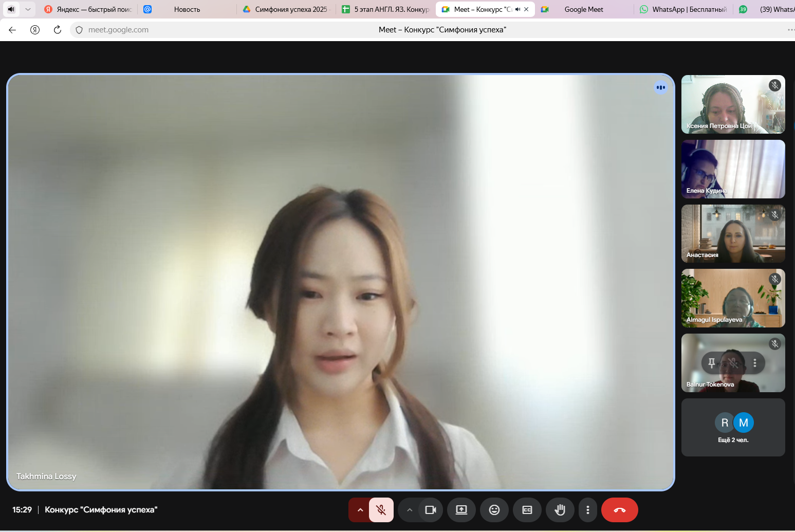Open the emoji reactions button

[x=494, y=510]
